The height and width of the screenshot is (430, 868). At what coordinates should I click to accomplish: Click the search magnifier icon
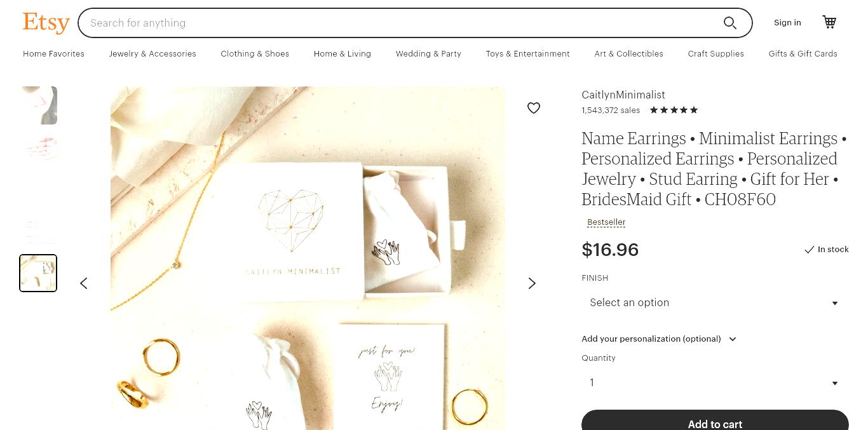tap(730, 23)
